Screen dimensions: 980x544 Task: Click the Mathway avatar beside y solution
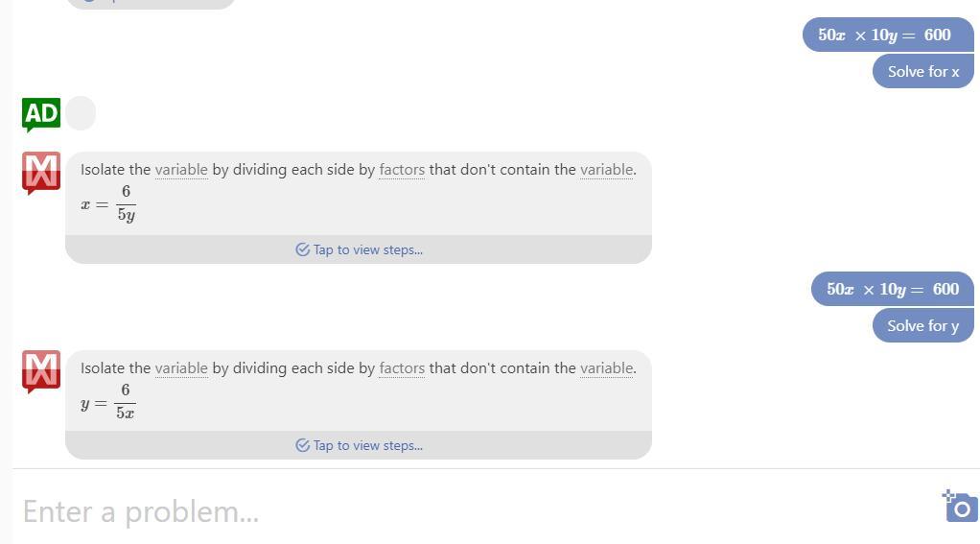(41, 371)
